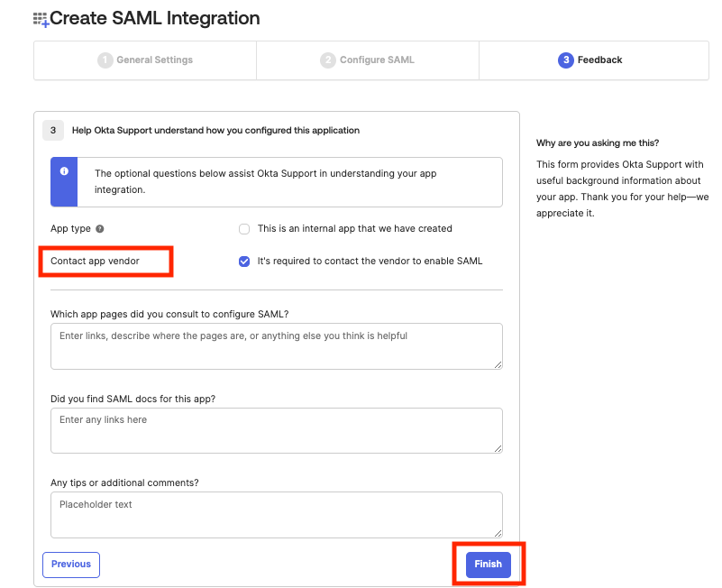The image size is (722, 588).
Task: Click the resize handle of the comments text area
Action: [498, 533]
